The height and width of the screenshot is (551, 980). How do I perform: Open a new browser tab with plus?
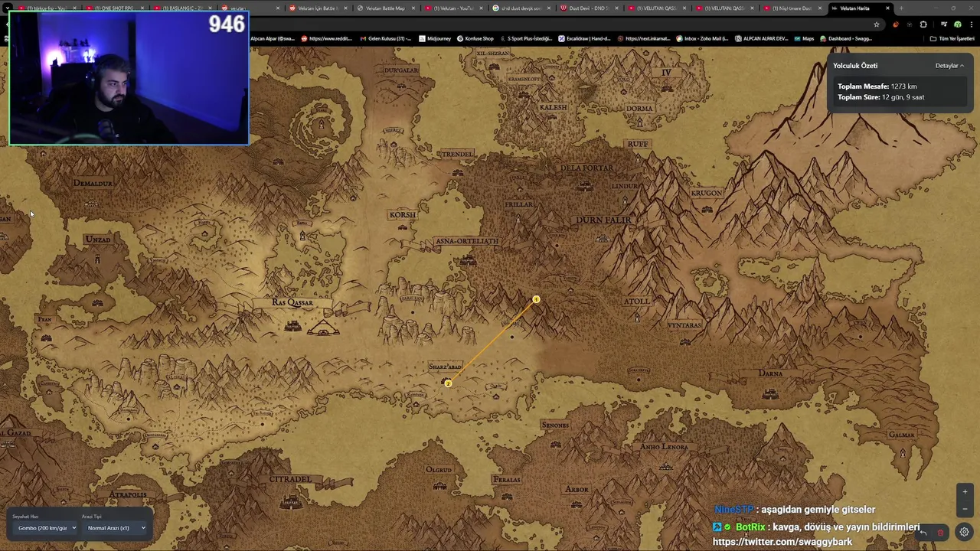coord(901,8)
